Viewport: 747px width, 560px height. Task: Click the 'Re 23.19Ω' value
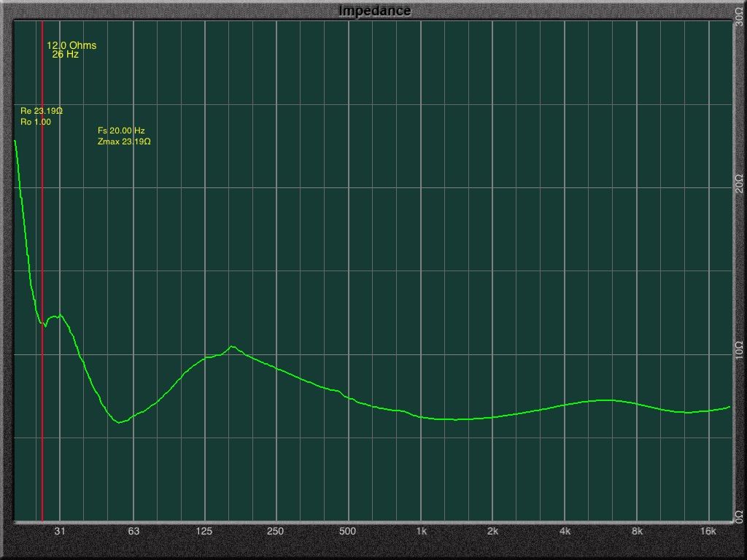(42, 111)
